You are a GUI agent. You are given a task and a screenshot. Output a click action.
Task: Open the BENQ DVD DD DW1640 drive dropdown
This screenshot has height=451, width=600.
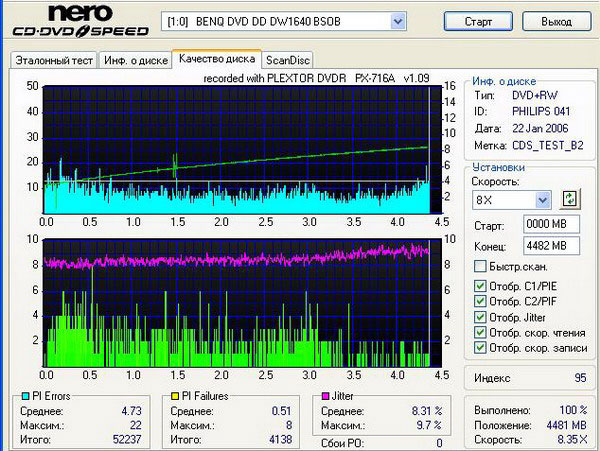(398, 21)
